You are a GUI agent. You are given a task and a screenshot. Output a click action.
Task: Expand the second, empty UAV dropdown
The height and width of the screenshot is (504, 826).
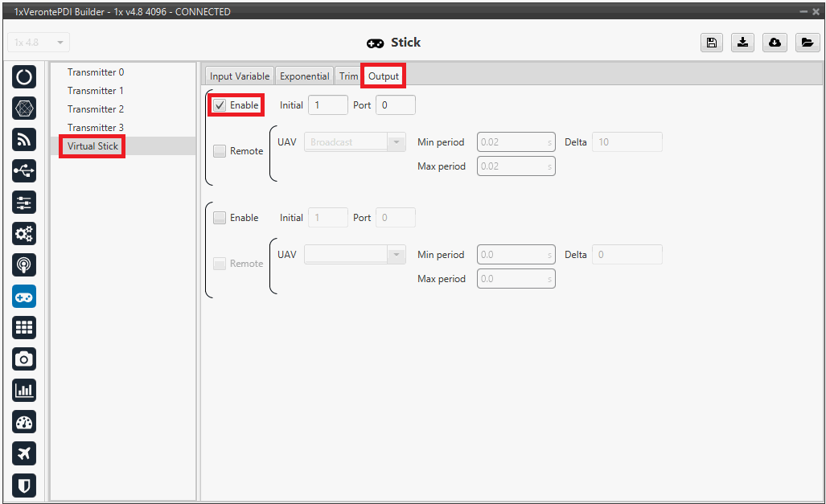coord(355,255)
